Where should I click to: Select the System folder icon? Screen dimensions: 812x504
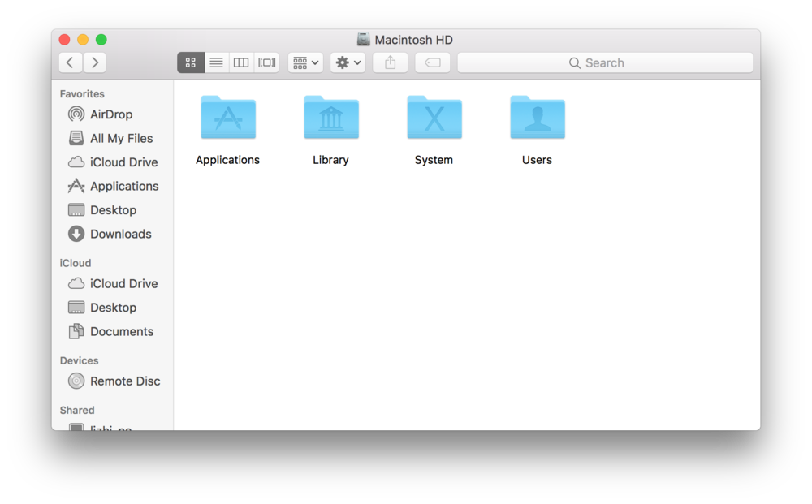[x=434, y=118]
